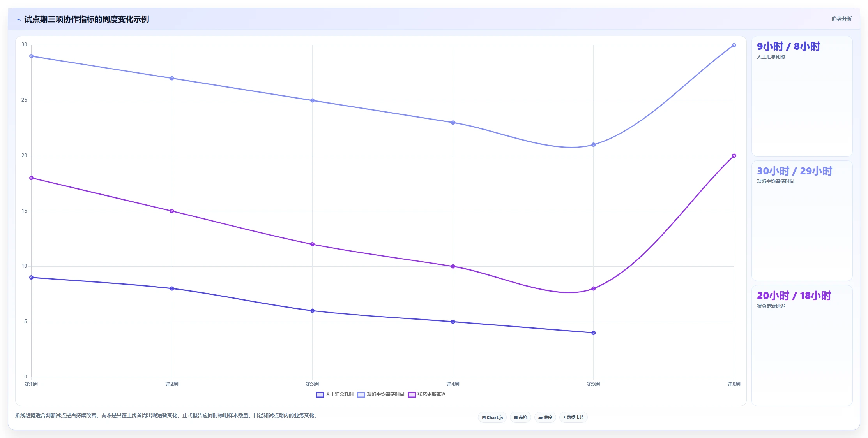Click 缺陷平均等待时间 point at 第3周 (25)
The height and width of the screenshot is (438, 868).
[312, 100]
